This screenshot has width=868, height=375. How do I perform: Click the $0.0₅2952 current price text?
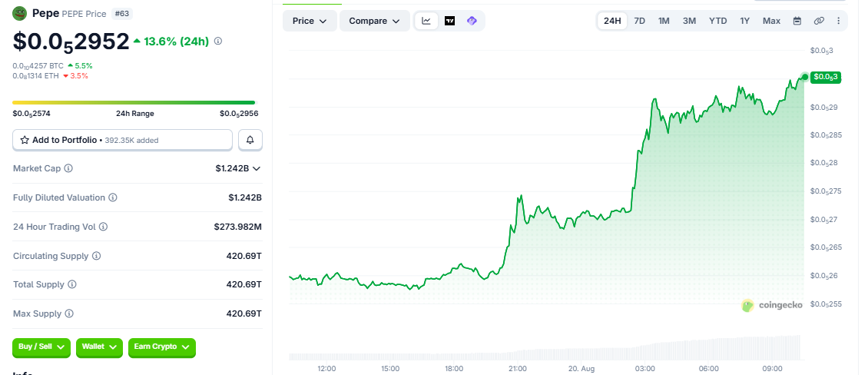(71, 42)
